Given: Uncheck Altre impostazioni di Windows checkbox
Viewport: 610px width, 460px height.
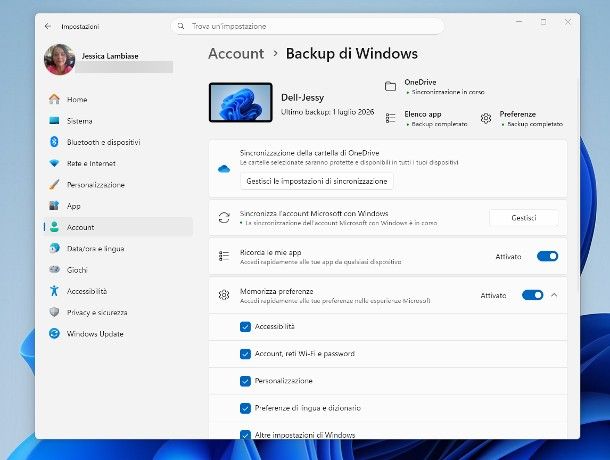Looking at the screenshot, I should [245, 435].
